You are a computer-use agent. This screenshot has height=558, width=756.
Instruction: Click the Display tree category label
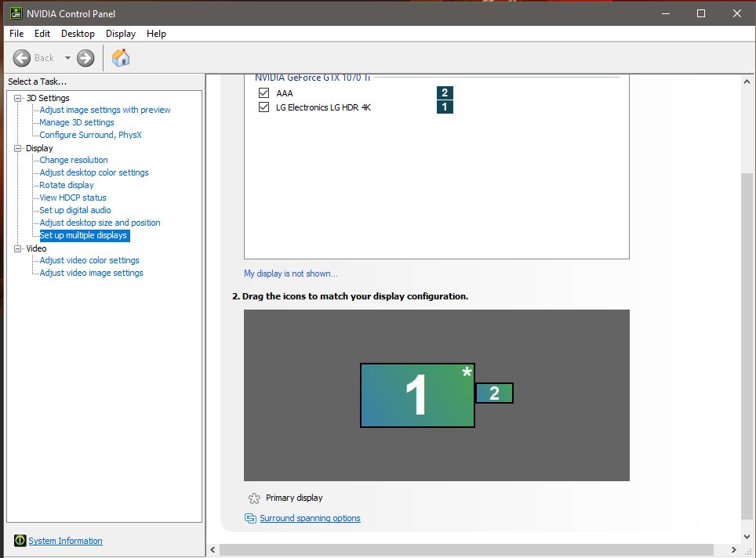point(39,148)
